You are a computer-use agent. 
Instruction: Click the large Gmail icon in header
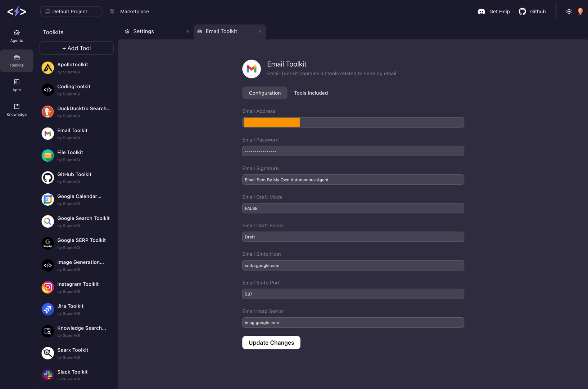pos(252,69)
